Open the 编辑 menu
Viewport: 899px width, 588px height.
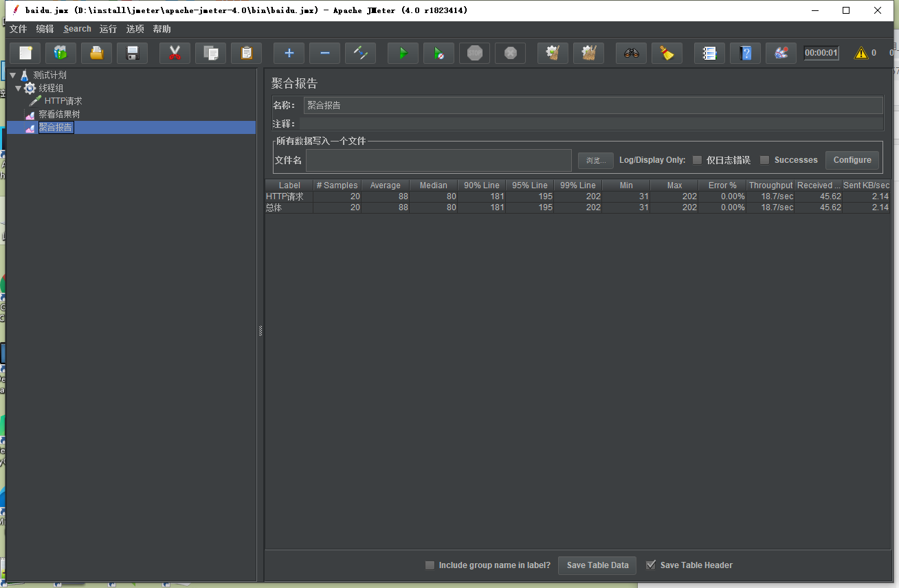pos(45,29)
